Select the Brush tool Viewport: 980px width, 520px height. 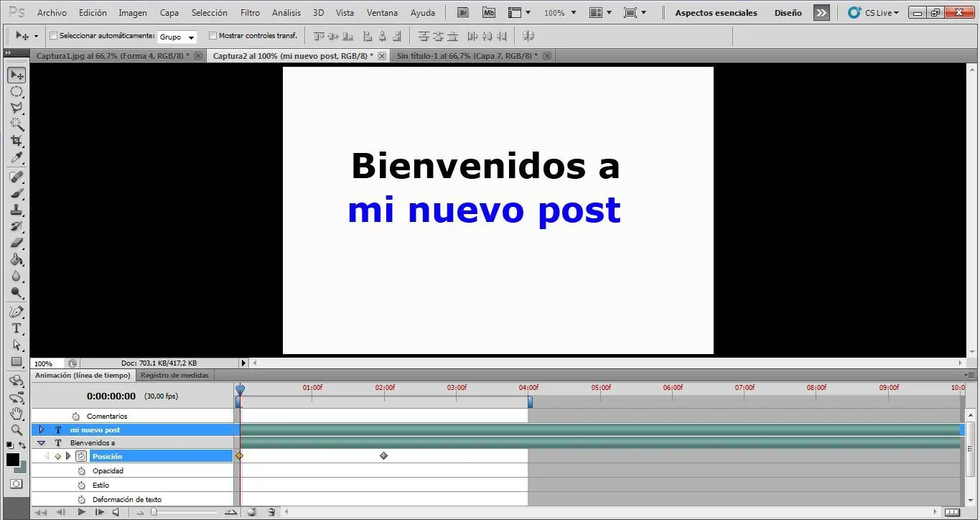(17, 194)
